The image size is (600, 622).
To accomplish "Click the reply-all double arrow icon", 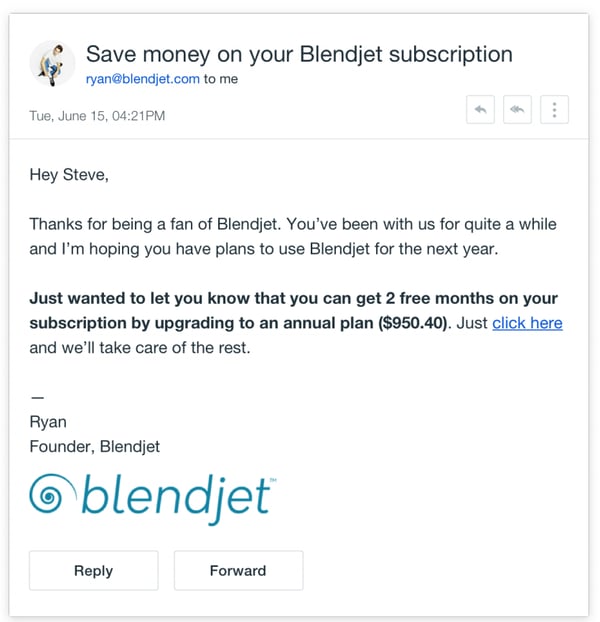I will [x=517, y=109].
